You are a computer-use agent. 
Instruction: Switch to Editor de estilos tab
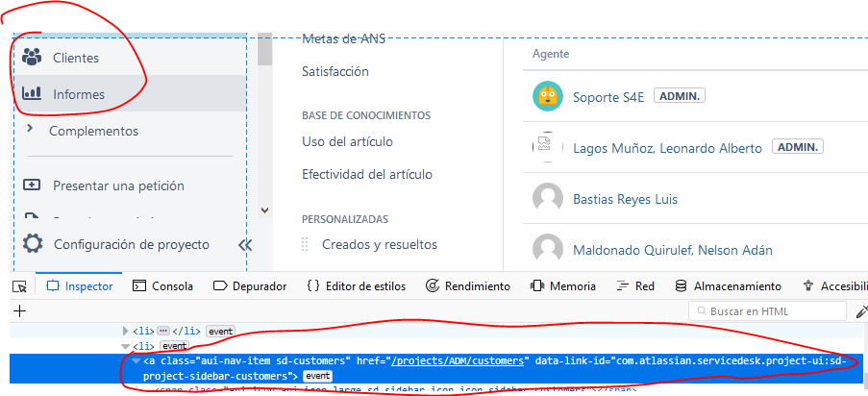click(356, 286)
